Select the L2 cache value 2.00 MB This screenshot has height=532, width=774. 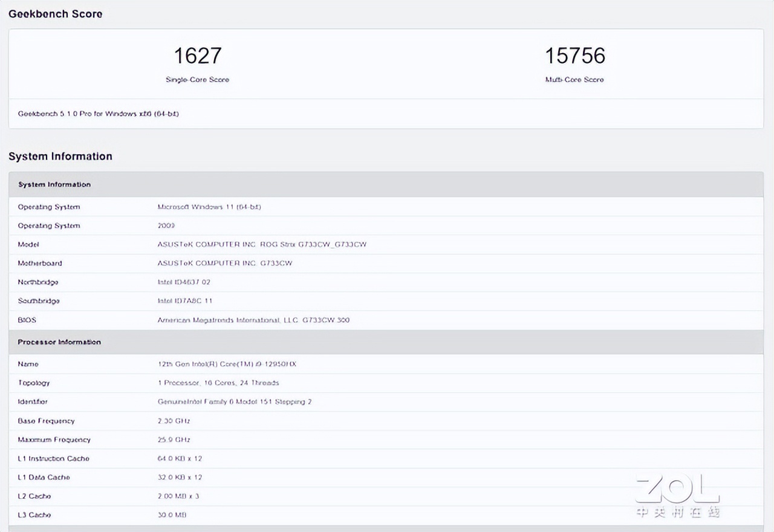pyautogui.click(x=178, y=496)
